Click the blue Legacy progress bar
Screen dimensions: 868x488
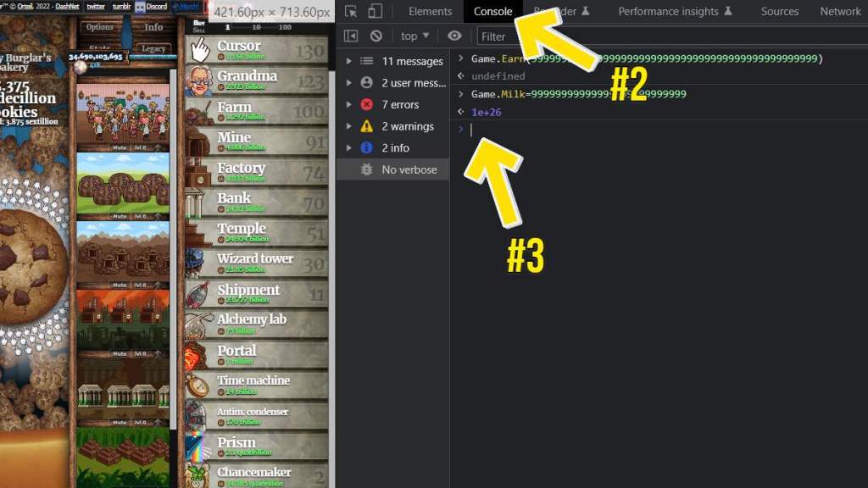tap(153, 57)
